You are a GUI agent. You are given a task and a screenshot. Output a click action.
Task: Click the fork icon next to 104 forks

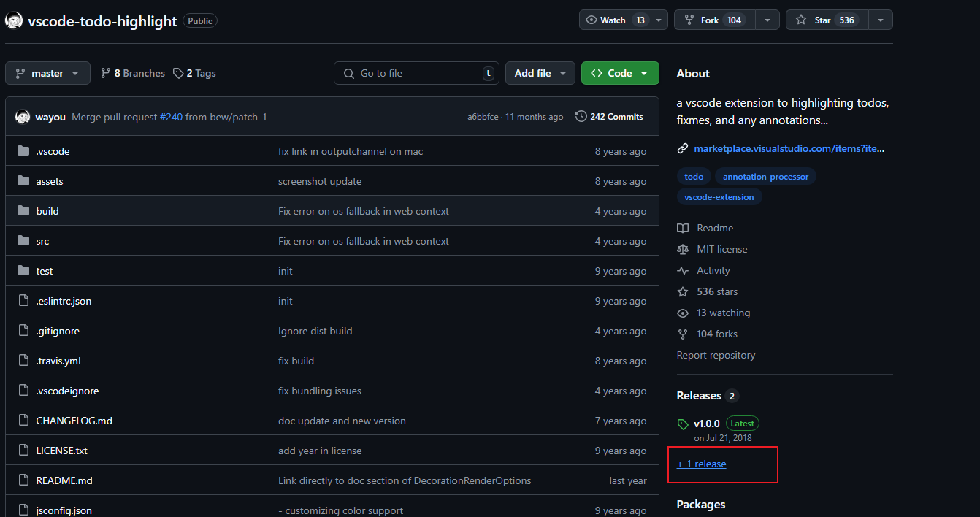click(x=683, y=334)
